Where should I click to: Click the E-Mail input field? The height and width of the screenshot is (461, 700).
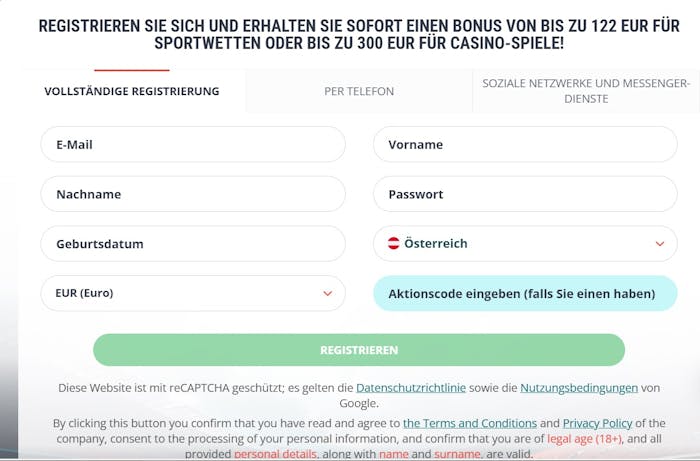coord(193,144)
